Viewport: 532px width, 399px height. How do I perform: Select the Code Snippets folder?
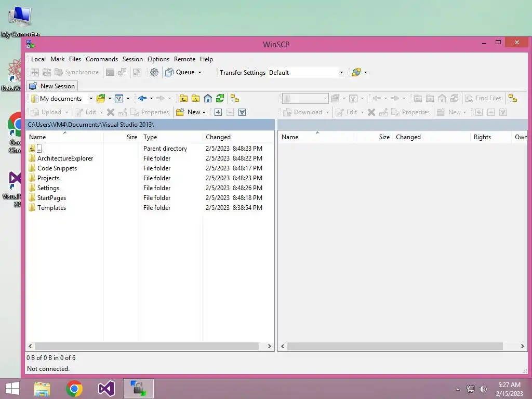tap(57, 168)
